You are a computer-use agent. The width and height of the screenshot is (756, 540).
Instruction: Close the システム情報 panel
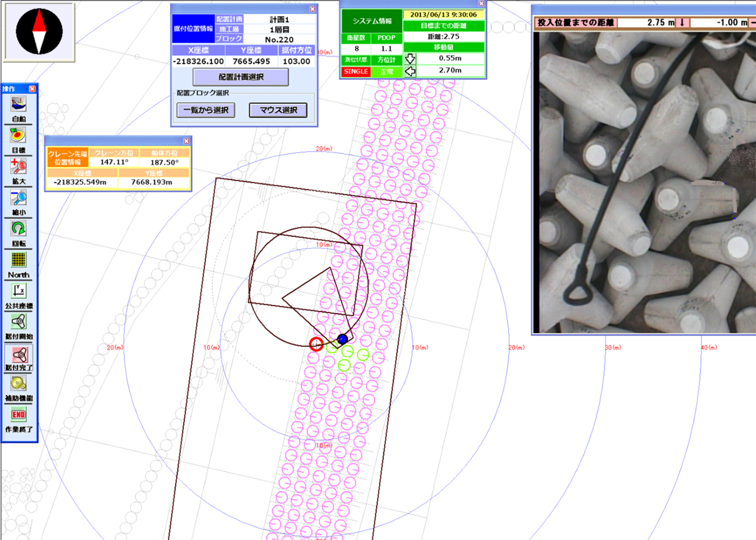481,4
